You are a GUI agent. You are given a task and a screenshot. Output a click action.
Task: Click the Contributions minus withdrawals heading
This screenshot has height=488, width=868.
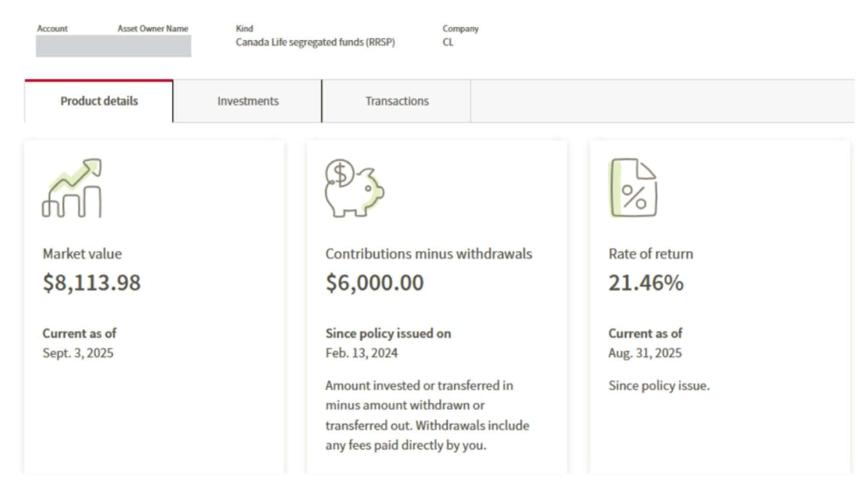[x=428, y=254]
